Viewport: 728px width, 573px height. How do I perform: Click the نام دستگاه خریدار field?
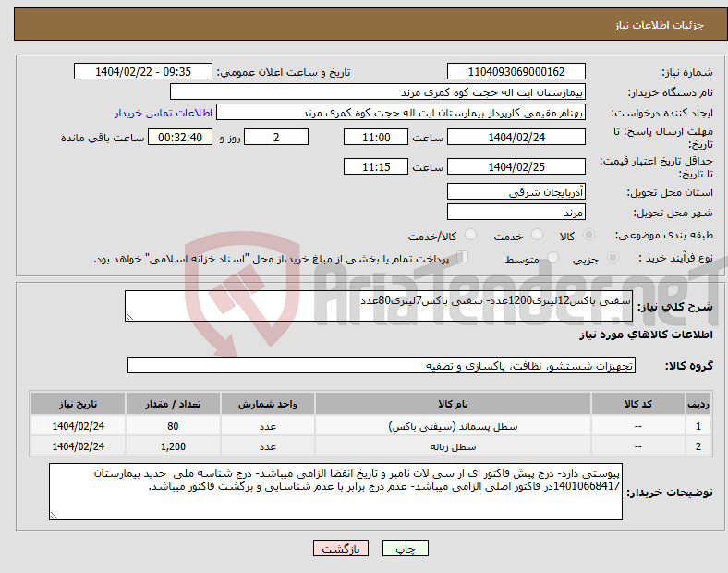(x=378, y=91)
